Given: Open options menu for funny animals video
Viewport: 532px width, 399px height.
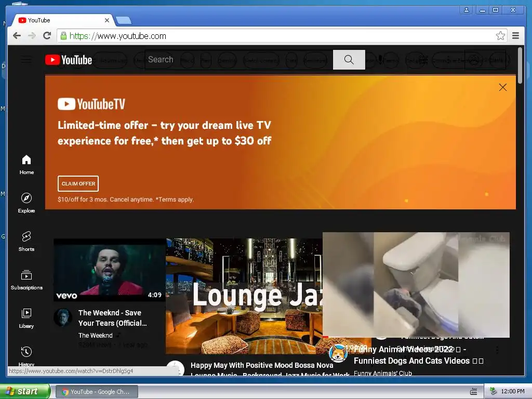Looking at the screenshot, I should click(x=497, y=350).
